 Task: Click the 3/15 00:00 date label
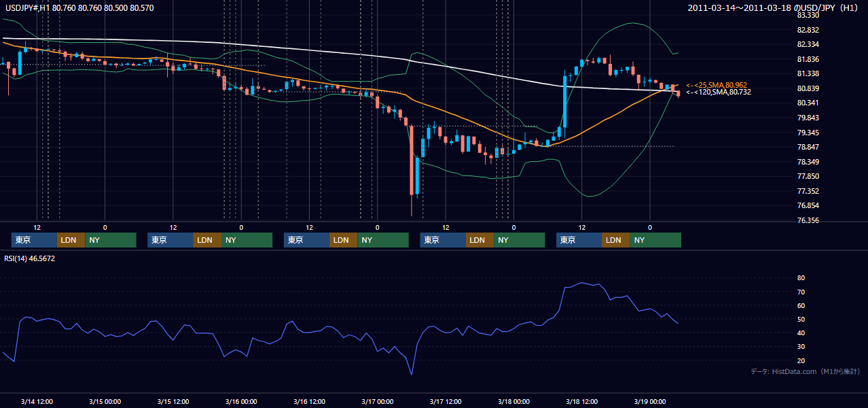pyautogui.click(x=105, y=401)
